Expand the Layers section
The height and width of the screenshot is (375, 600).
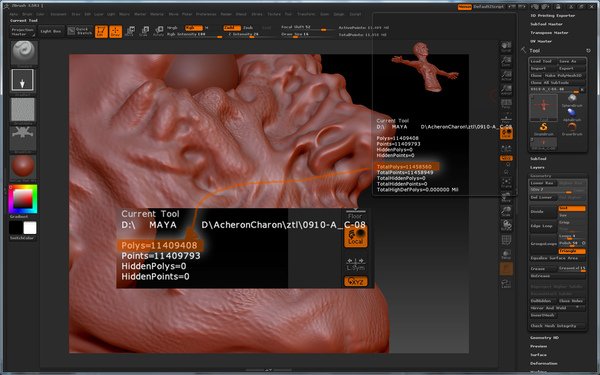pos(537,167)
